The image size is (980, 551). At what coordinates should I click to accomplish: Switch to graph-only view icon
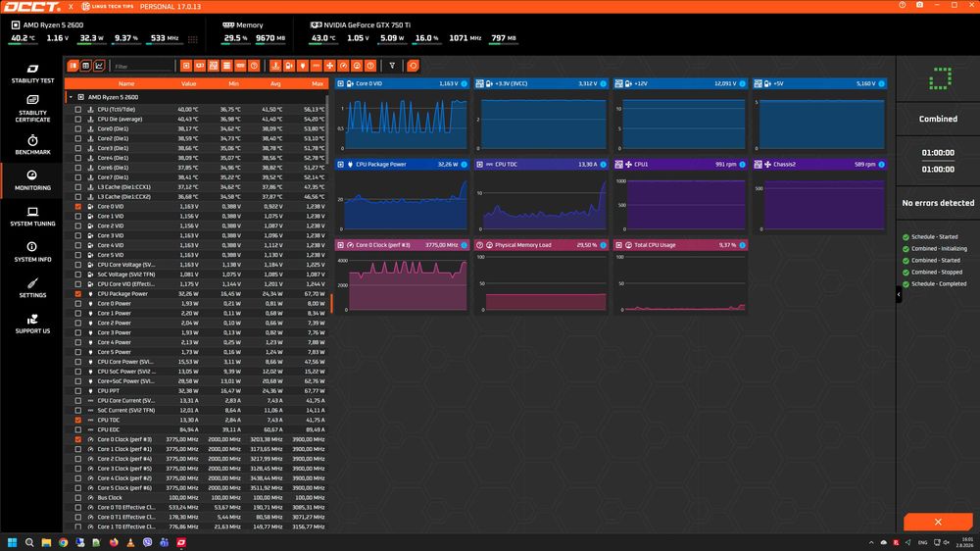[99, 66]
